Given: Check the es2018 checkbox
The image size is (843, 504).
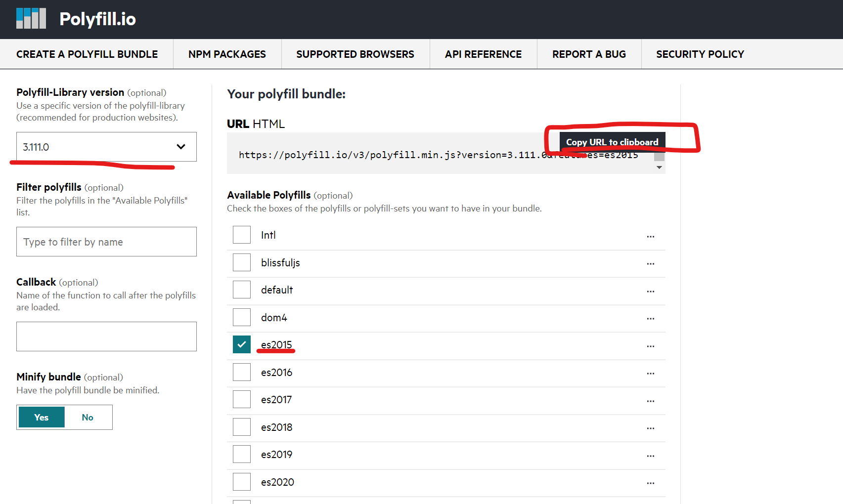Looking at the screenshot, I should (x=242, y=427).
